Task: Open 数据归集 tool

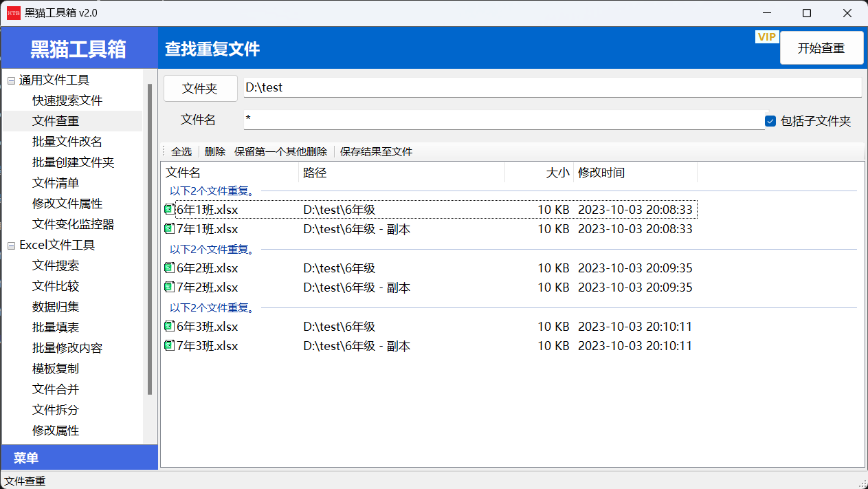Action: (x=56, y=307)
